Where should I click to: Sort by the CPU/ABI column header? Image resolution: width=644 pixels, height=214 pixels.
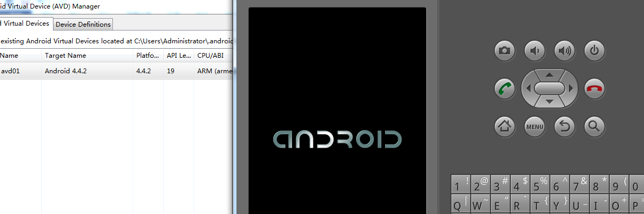[x=213, y=56]
